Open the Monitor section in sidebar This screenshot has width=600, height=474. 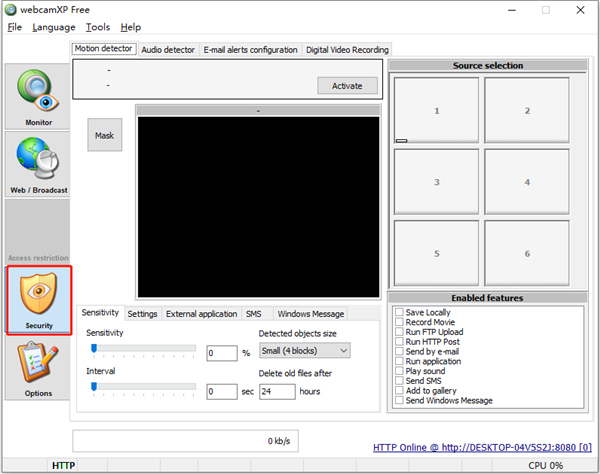click(x=38, y=97)
